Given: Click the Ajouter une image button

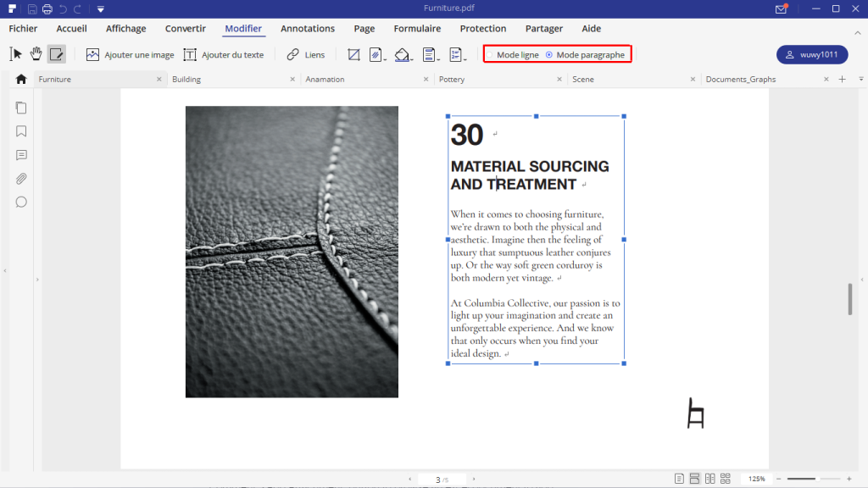Looking at the screenshot, I should click(130, 55).
